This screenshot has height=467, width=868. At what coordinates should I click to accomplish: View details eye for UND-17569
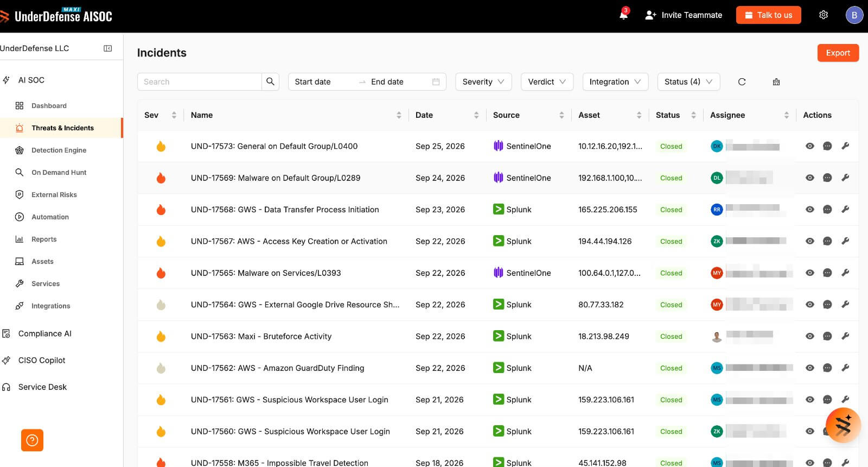[810, 178]
